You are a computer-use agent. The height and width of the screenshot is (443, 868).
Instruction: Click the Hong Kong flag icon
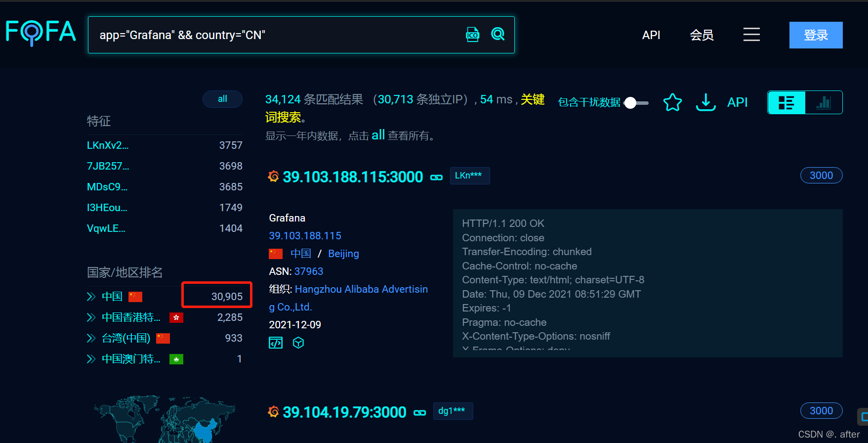[x=176, y=317]
